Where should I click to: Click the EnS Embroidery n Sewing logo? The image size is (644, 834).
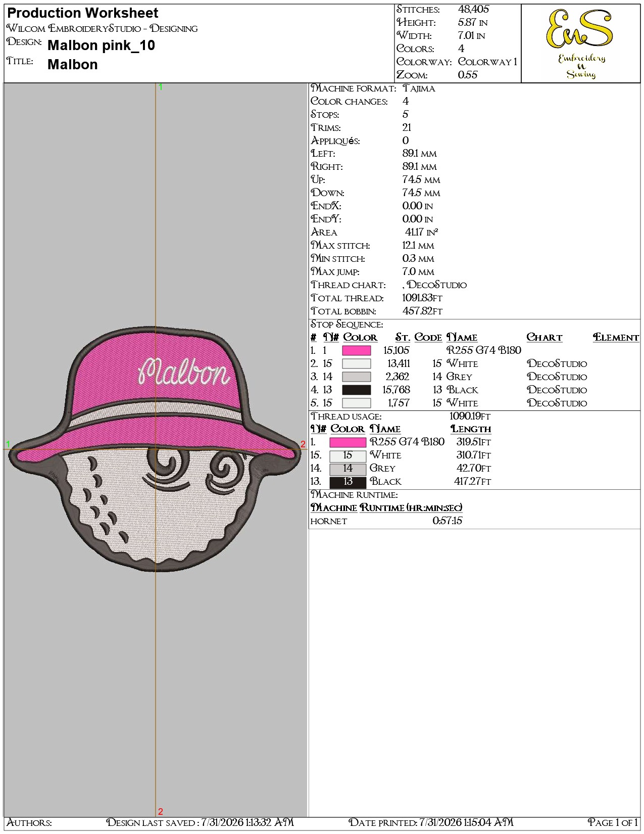click(x=580, y=44)
